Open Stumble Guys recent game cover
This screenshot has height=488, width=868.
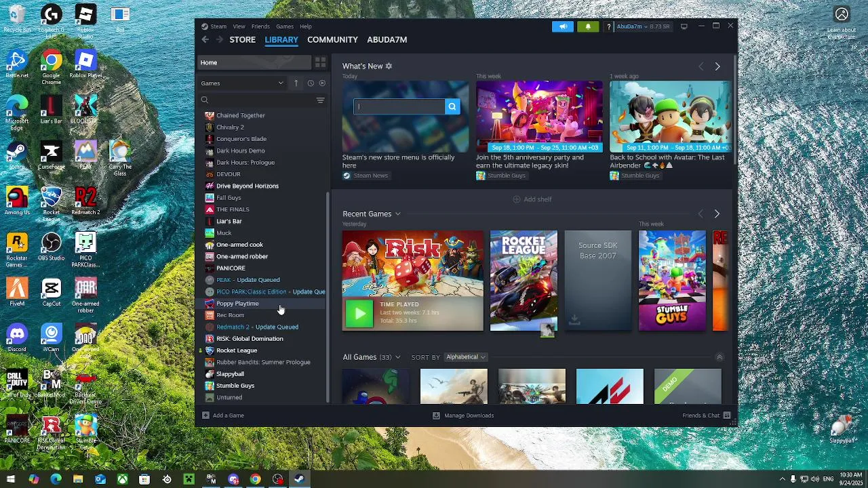point(672,281)
